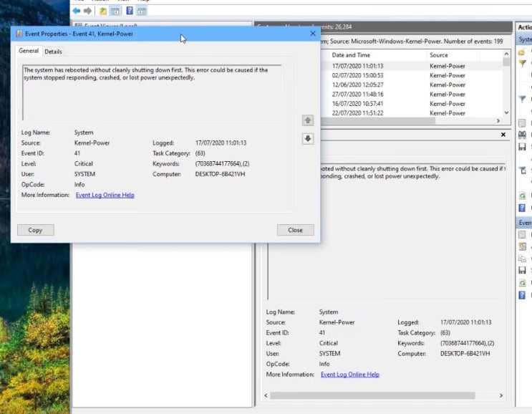Screen dimensions: 532x414
Task: Go back using the blue back arrow toolbar icon
Action: click(x=77, y=11)
